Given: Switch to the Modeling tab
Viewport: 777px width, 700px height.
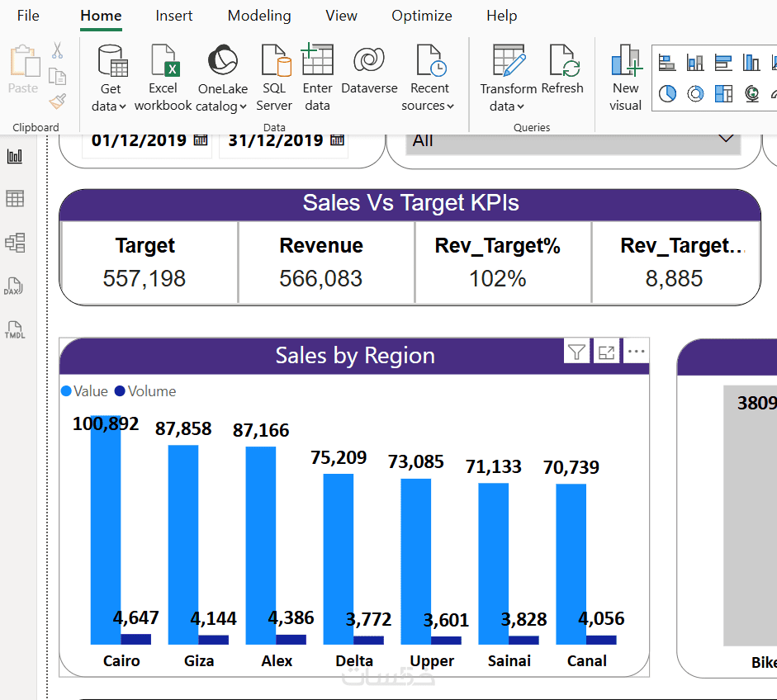Looking at the screenshot, I should tap(259, 16).
